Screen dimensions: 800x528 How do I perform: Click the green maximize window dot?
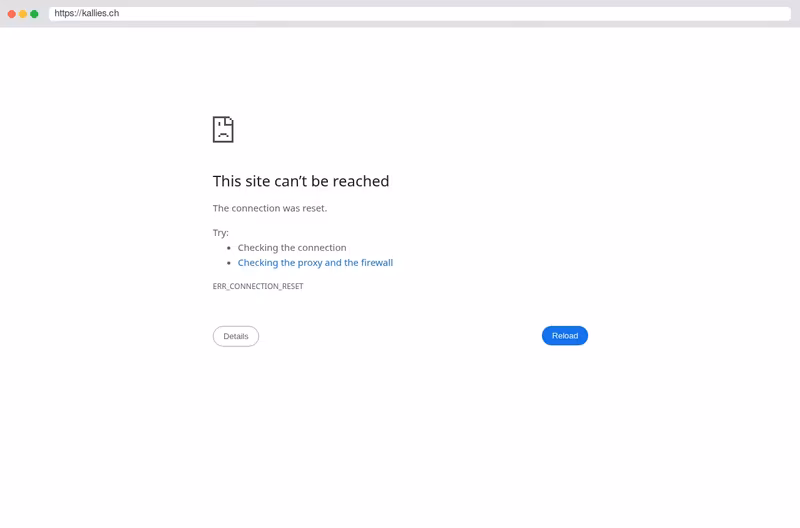coord(34,14)
